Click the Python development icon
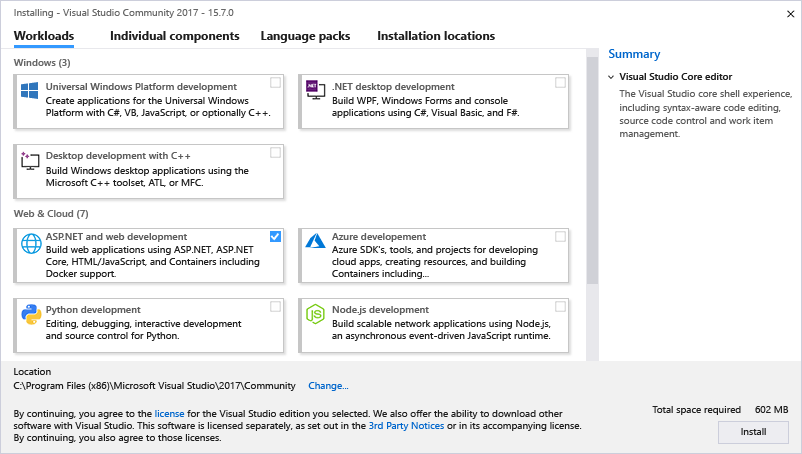 coord(29,314)
